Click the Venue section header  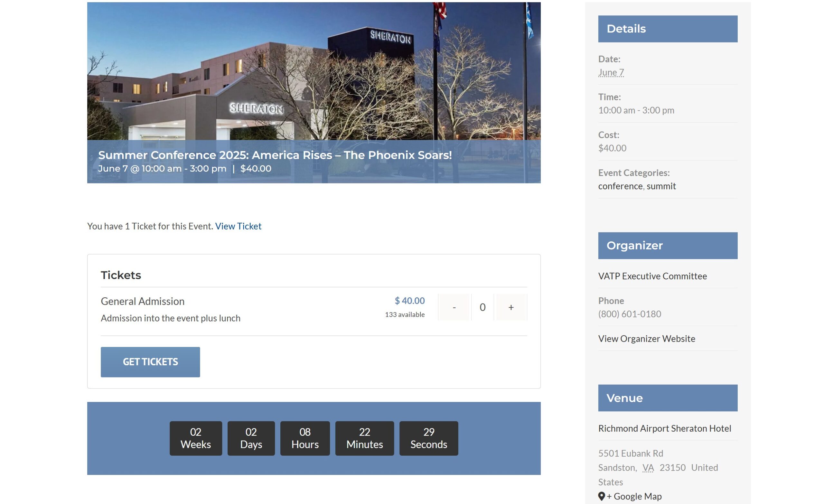pyautogui.click(x=668, y=398)
